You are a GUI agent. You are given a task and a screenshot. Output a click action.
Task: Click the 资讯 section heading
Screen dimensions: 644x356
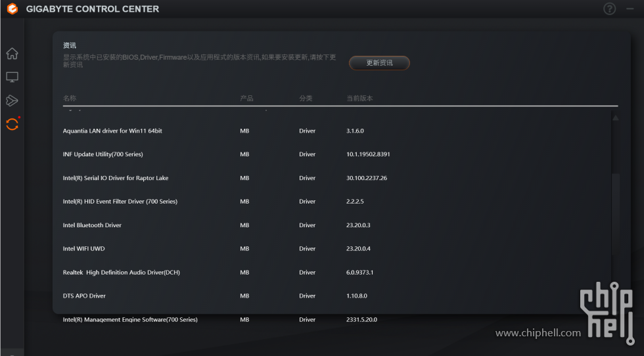[70, 45]
